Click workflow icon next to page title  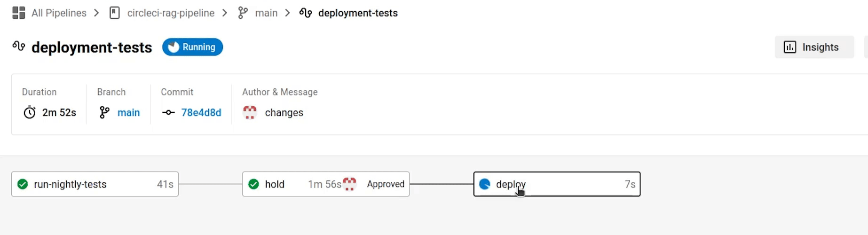(19, 46)
